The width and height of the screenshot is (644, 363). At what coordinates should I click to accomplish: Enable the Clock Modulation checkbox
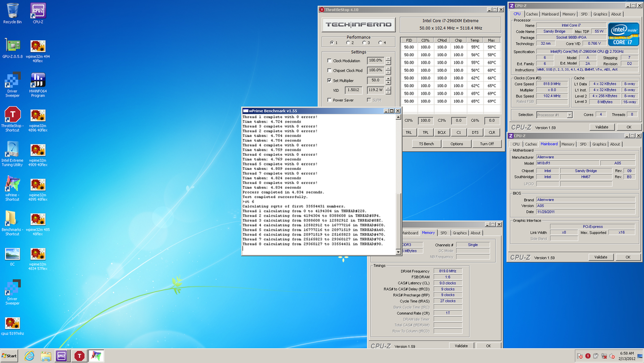[329, 61]
